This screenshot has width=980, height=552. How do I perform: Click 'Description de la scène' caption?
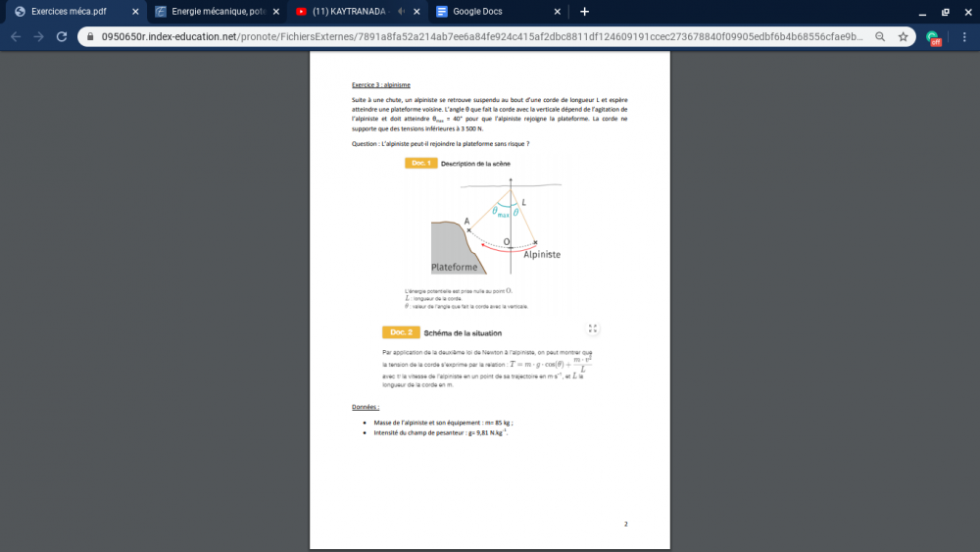(x=475, y=164)
